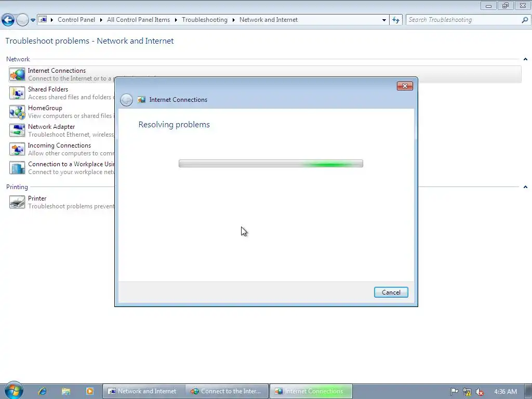The height and width of the screenshot is (399, 532).
Task: Click the Internet Connections dialog title text
Action: (178, 99)
